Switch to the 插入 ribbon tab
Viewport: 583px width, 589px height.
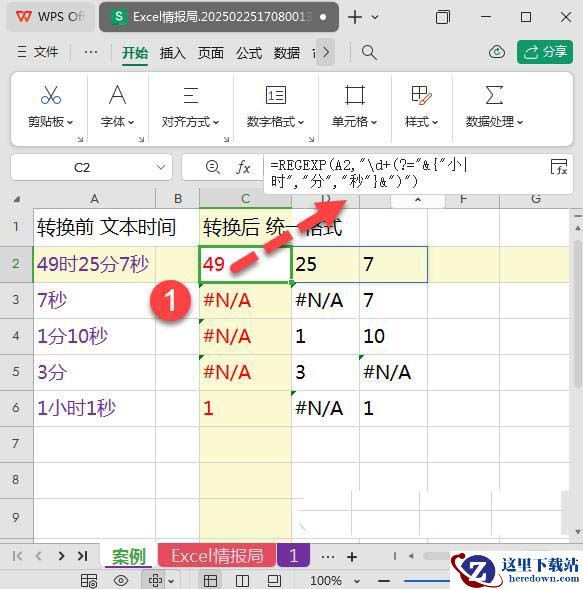tap(172, 53)
